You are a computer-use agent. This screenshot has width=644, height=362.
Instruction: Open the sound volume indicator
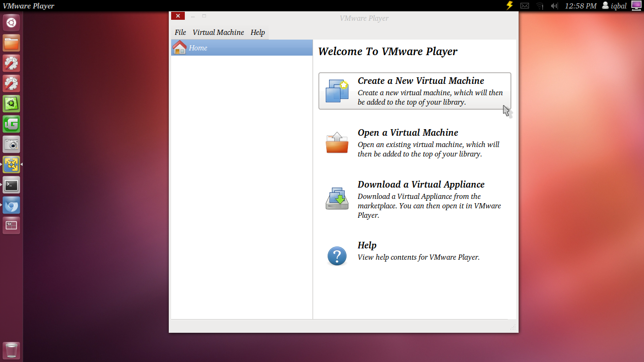554,6
